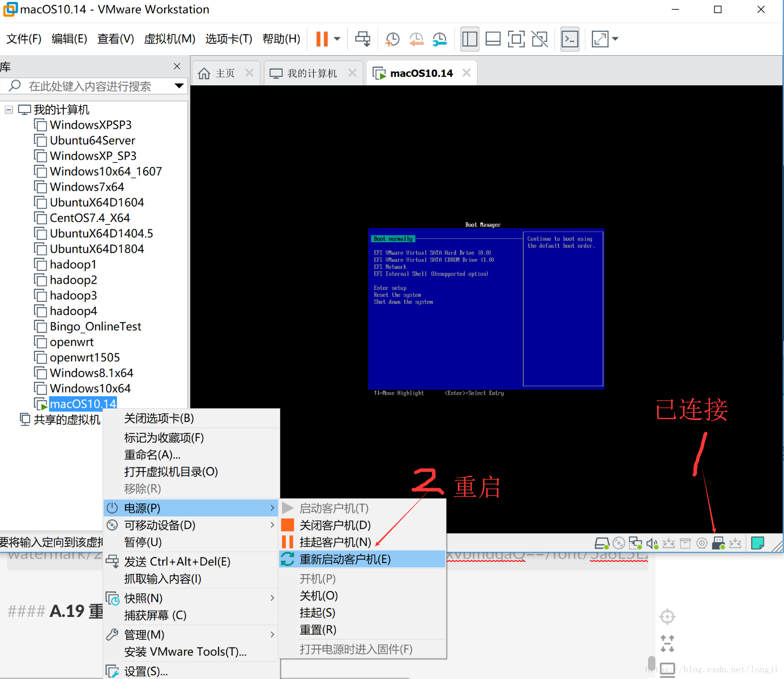Select openwrt1505 virtual machine
This screenshot has width=784, height=679.
85,358
